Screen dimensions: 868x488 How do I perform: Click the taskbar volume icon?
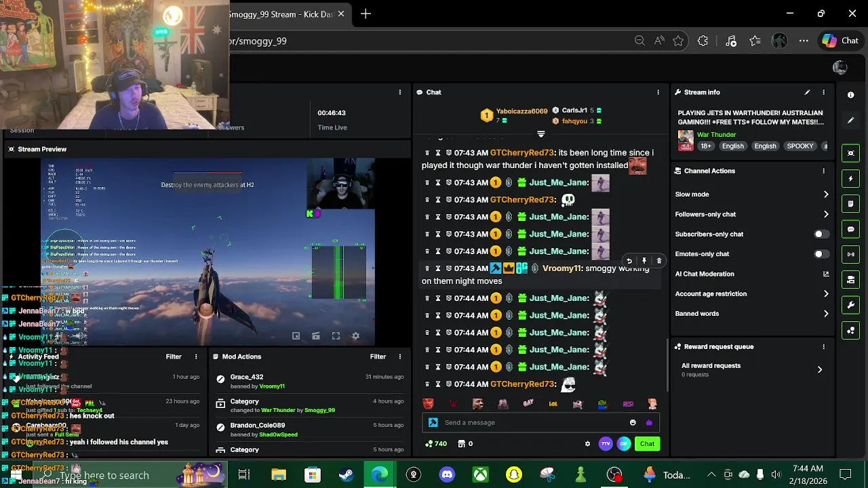pyautogui.click(x=776, y=474)
